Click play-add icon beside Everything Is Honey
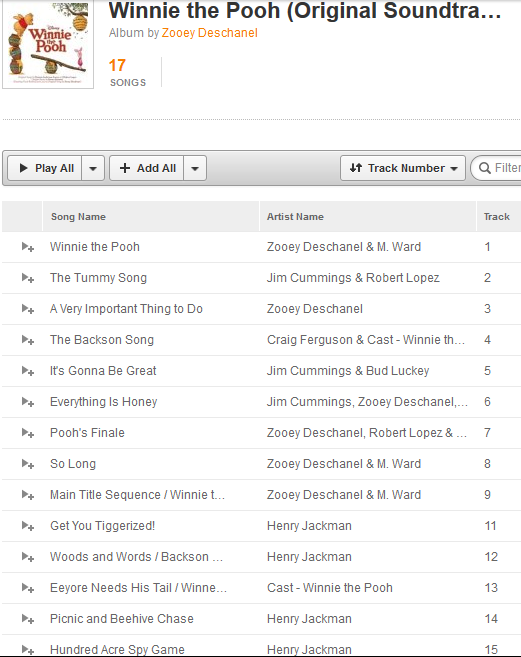Image resolution: width=521 pixels, height=657 pixels. (x=28, y=402)
